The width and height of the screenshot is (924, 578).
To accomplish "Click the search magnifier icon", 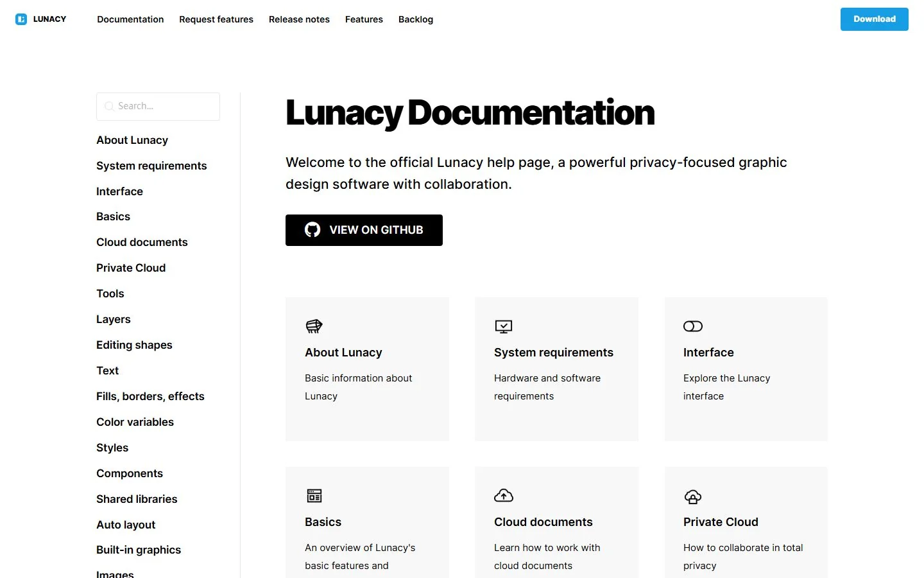I will [109, 107].
